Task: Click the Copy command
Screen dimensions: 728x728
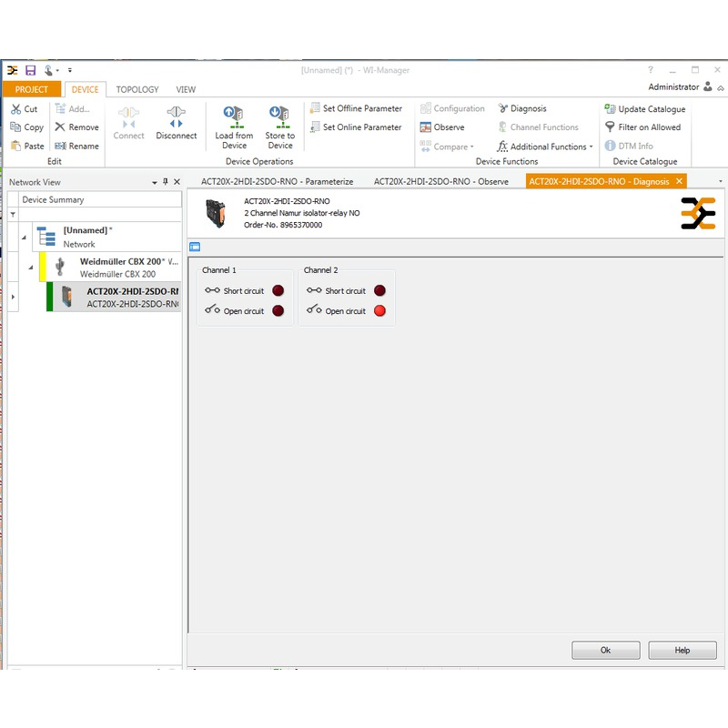Action: tap(27, 127)
